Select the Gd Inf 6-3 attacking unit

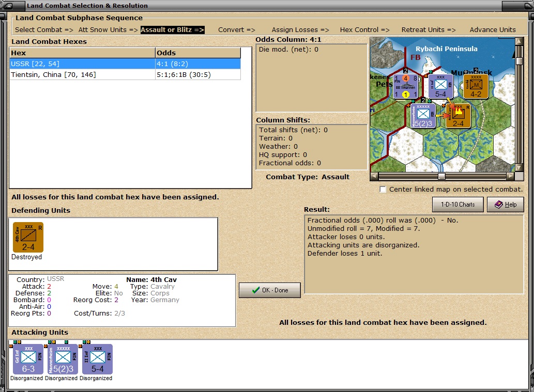point(28,359)
